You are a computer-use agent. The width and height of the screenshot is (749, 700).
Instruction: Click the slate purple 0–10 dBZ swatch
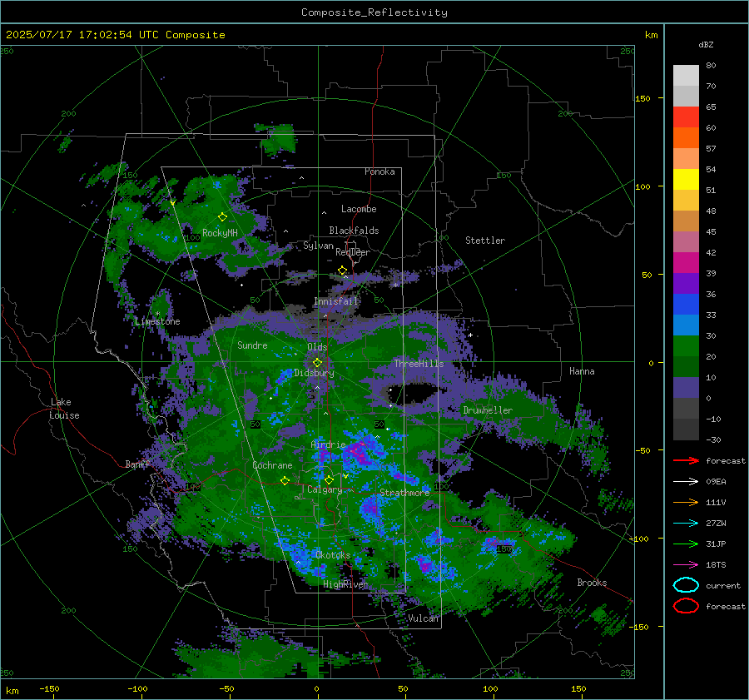pos(686,388)
